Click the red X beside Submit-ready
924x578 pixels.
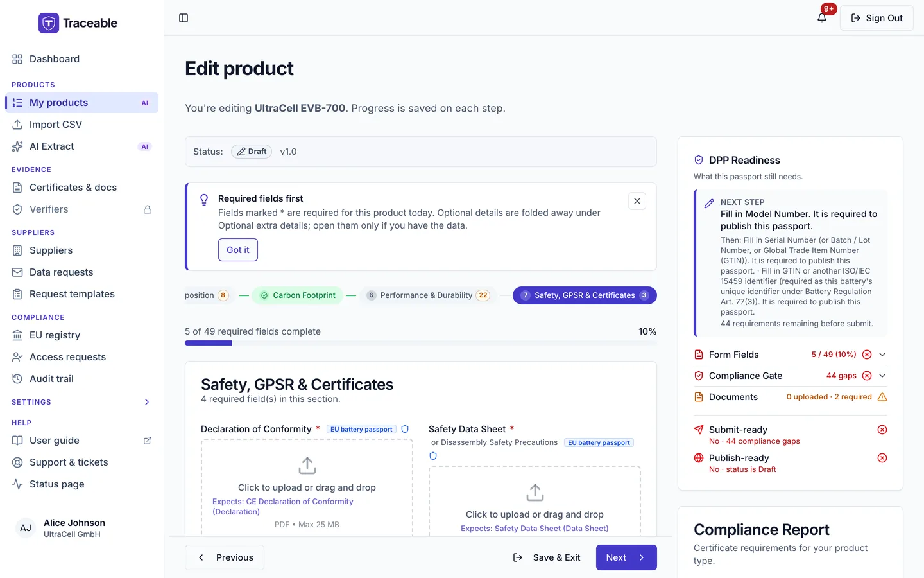882,430
